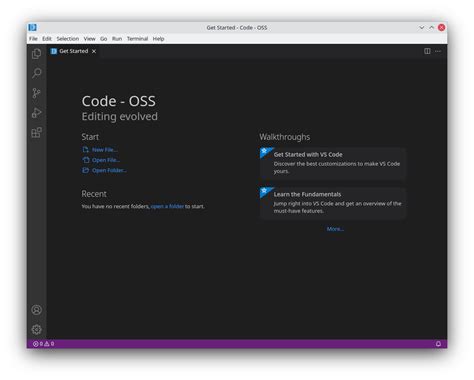Open the editor More Actions ellipsis
Viewport: 474px width, 380px height.
pyautogui.click(x=438, y=51)
